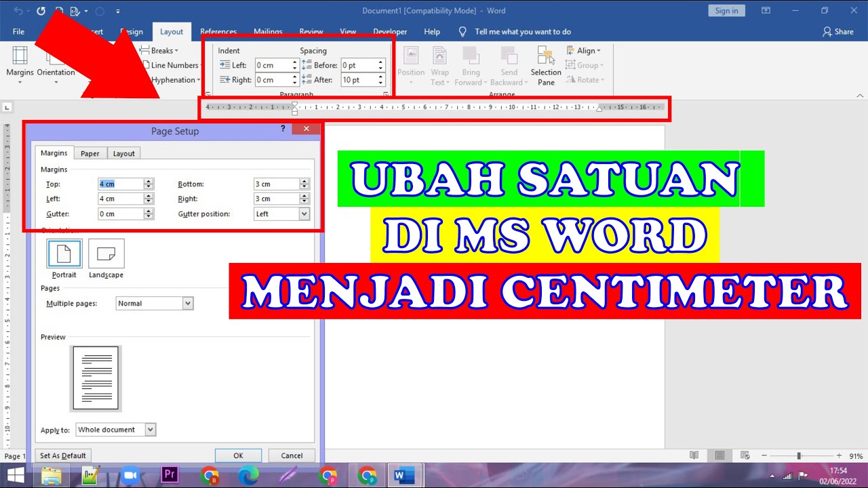Open Ribbon Display Options in title bar
This screenshot has height=488, width=868.
click(x=766, y=11)
